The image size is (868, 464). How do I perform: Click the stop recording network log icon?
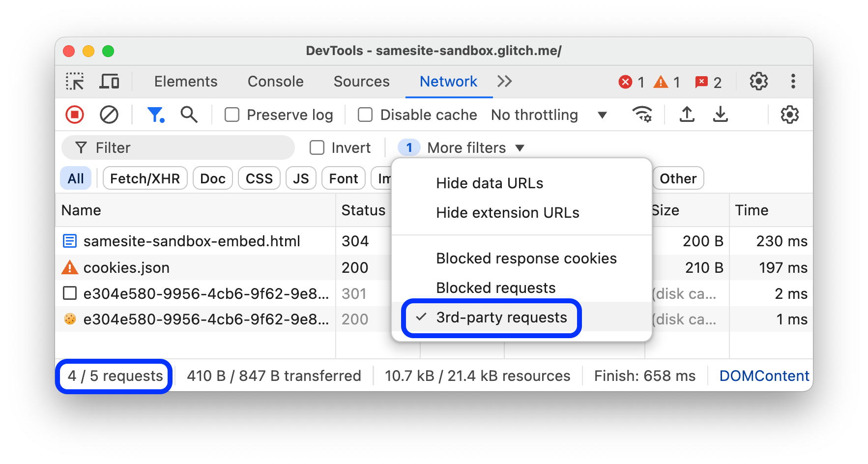(74, 115)
